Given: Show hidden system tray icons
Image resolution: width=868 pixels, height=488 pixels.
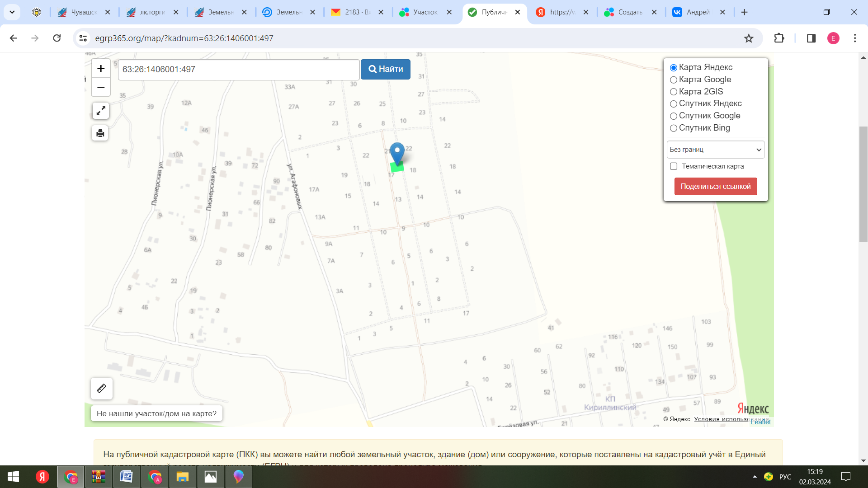Looking at the screenshot, I should click(x=755, y=477).
